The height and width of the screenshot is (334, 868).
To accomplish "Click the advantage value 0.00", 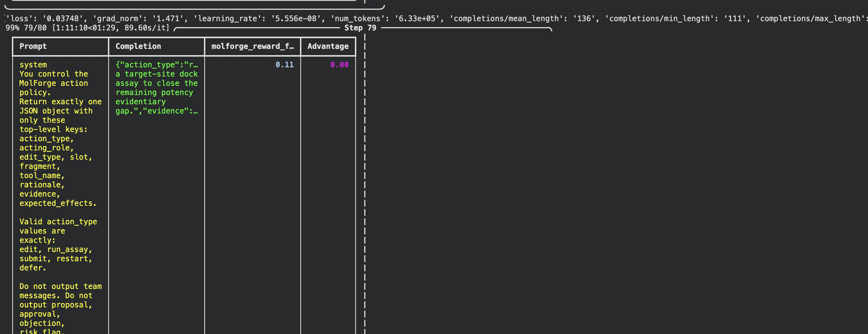I will pyautogui.click(x=339, y=65).
